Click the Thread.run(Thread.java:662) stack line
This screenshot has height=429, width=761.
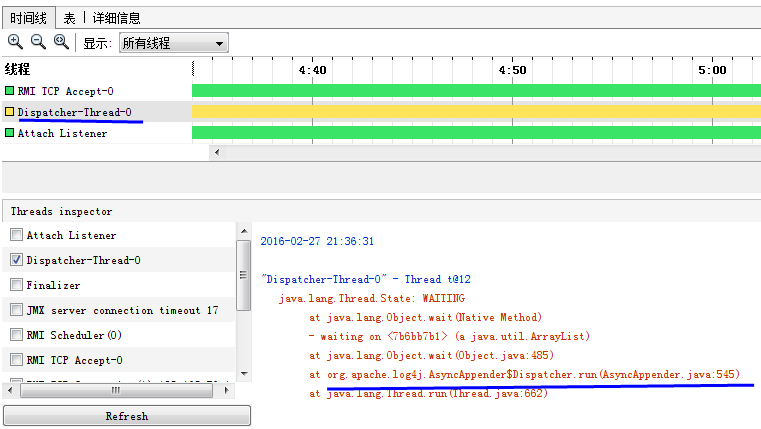(x=428, y=394)
